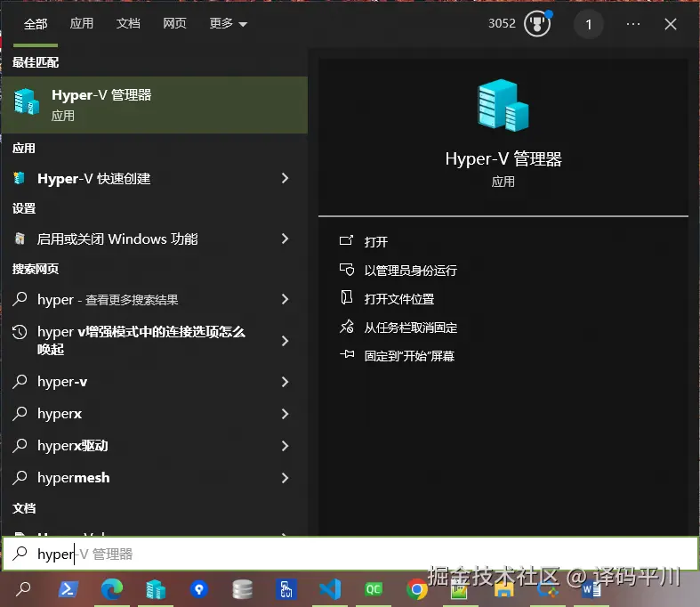
Task: Switch to the 网页 filter tab
Action: coord(174,23)
